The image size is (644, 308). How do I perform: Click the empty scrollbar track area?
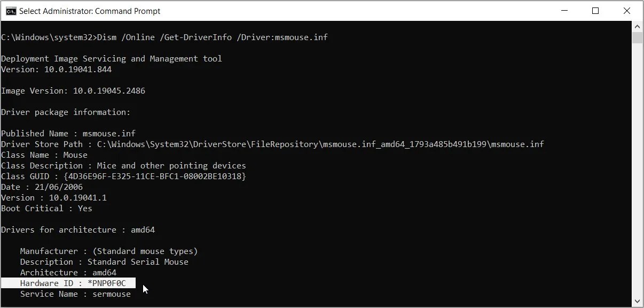click(638, 160)
